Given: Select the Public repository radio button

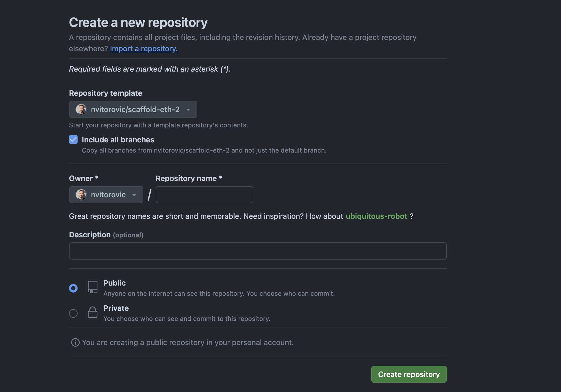Looking at the screenshot, I should pyautogui.click(x=73, y=287).
